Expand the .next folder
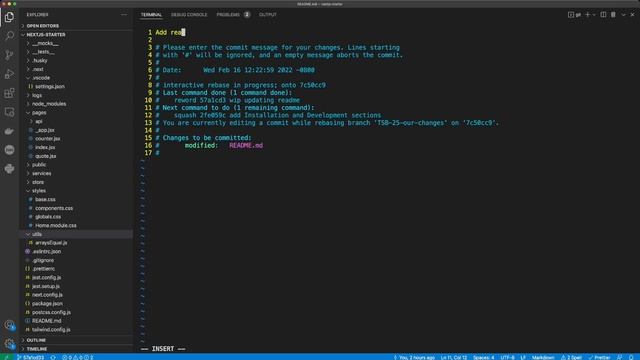This screenshot has width=640, height=360. pos(38,69)
